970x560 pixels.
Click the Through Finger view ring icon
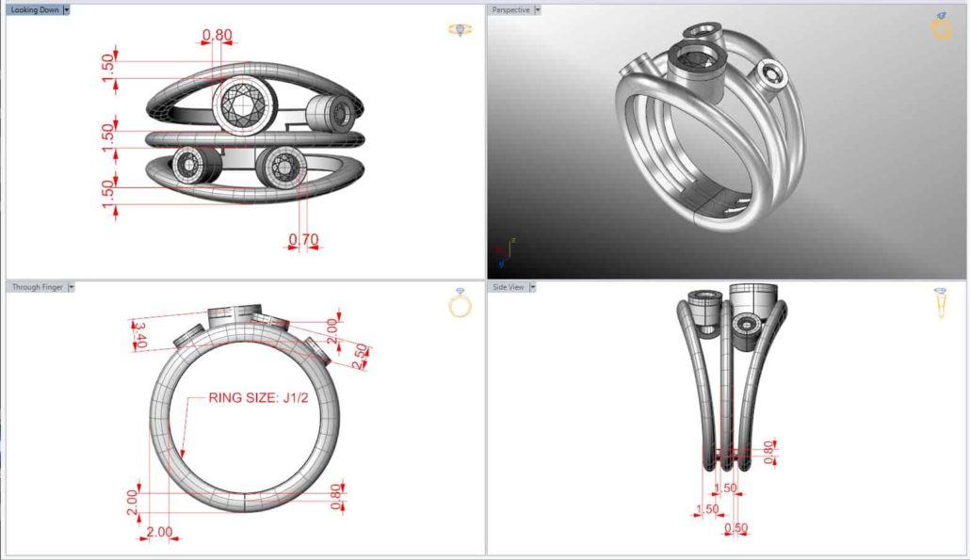pos(461,303)
